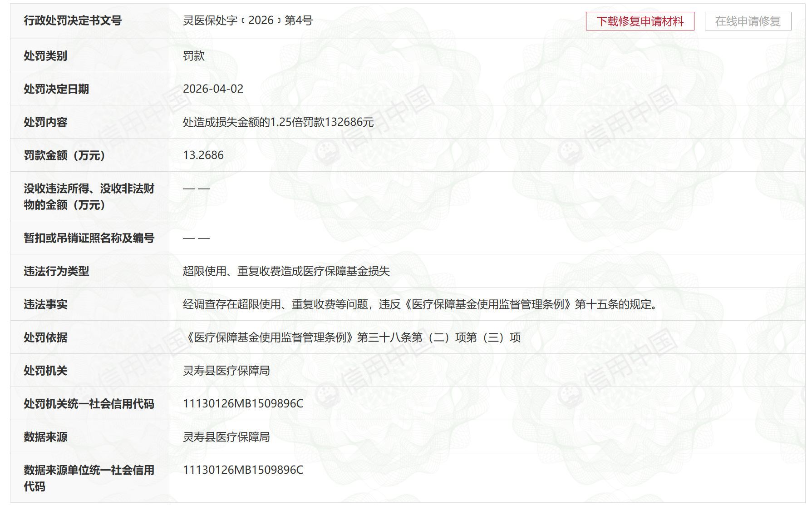Click the 违法事实 description text
Screen dimensions: 812x511
[x=421, y=304]
